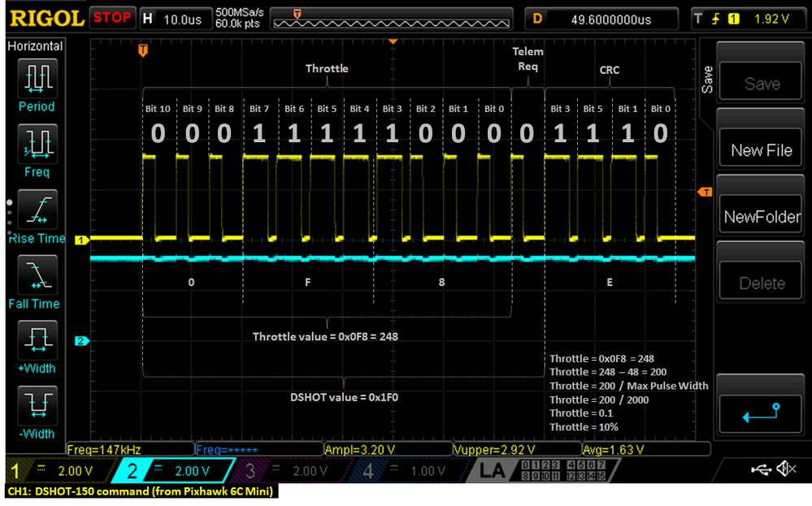This screenshot has width=812, height=506.
Task: Click the RIGOL logo
Action: point(46,19)
